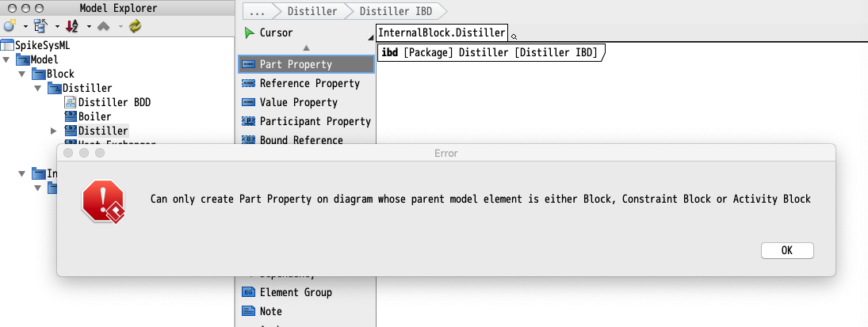Refresh Model Explorer with yellow arrows icon

[x=135, y=25]
